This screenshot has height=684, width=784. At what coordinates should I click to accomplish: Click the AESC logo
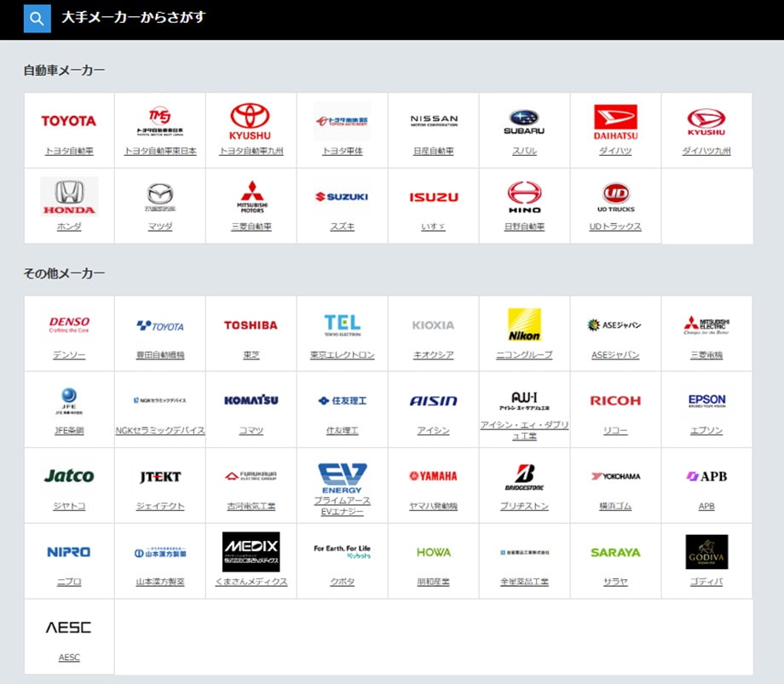point(69,628)
